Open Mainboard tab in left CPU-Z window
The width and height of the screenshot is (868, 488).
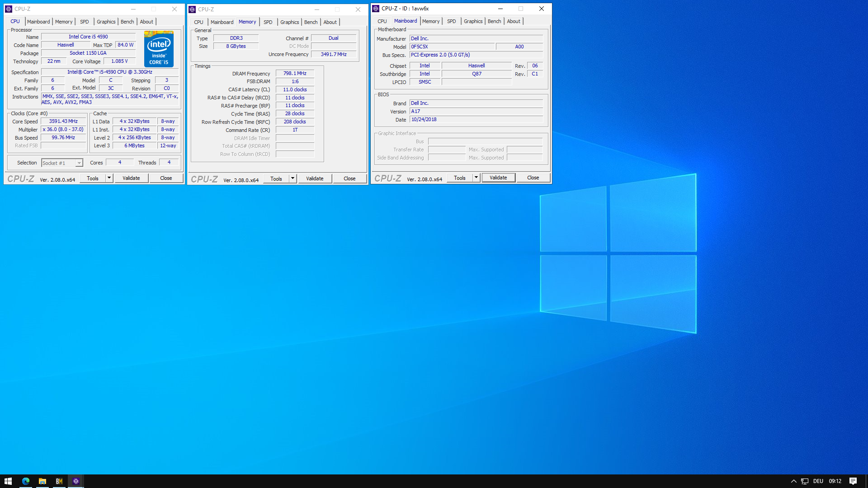pyautogui.click(x=38, y=22)
